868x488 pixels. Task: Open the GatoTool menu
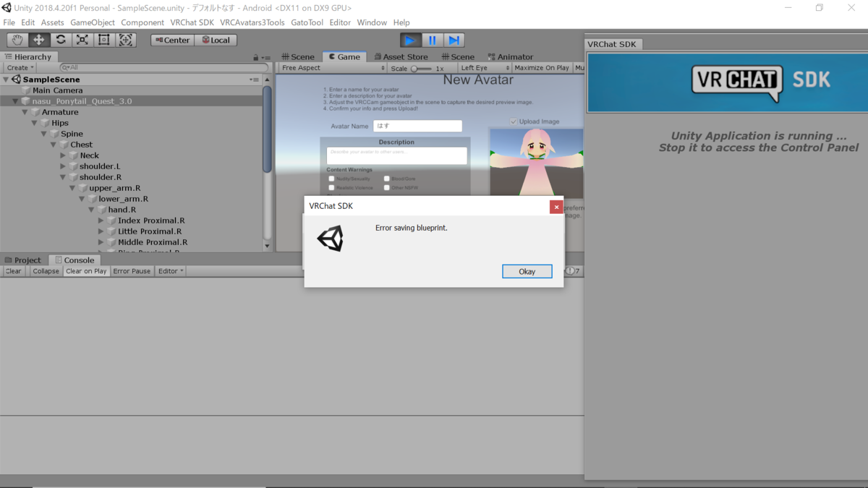click(x=307, y=22)
